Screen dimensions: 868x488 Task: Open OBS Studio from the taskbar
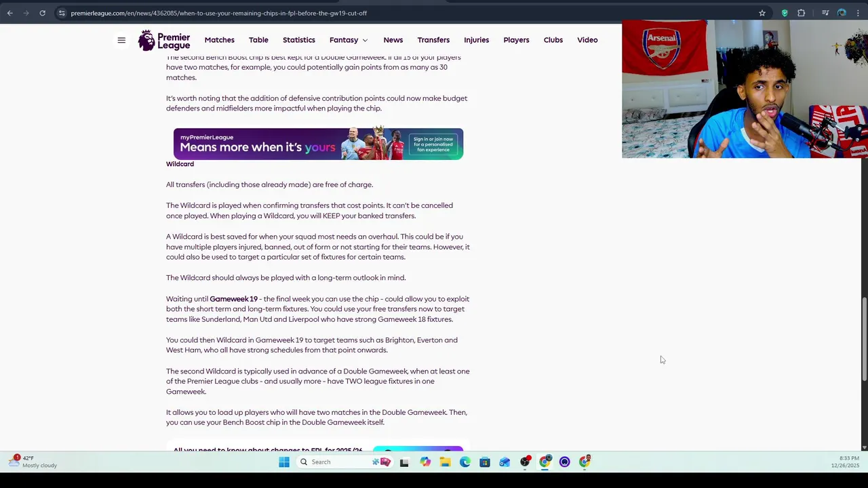525,462
